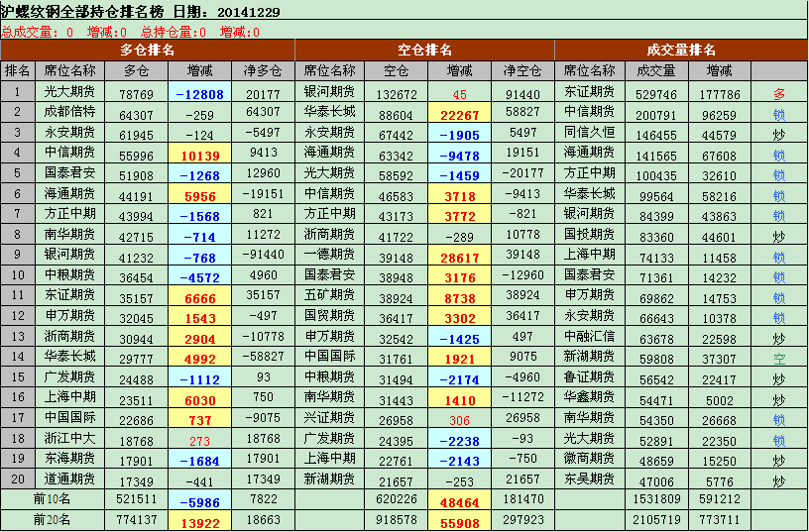Viewport: 809px width, 532px height.
Task: Select the 道通期货 seat name
Action: (69, 479)
